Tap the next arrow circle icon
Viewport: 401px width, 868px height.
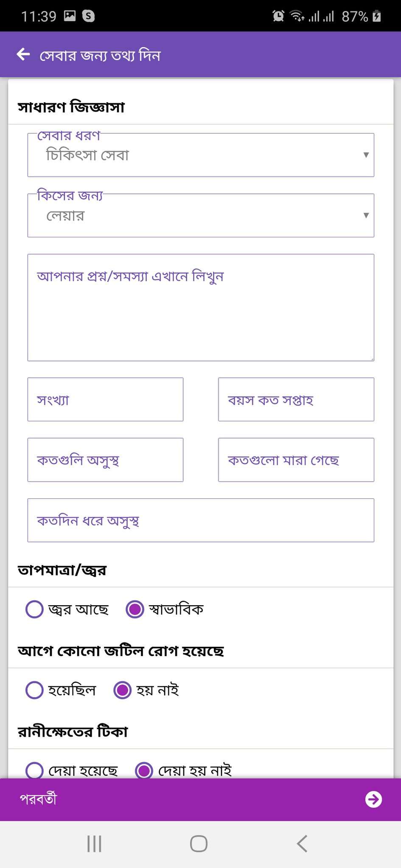[373, 799]
